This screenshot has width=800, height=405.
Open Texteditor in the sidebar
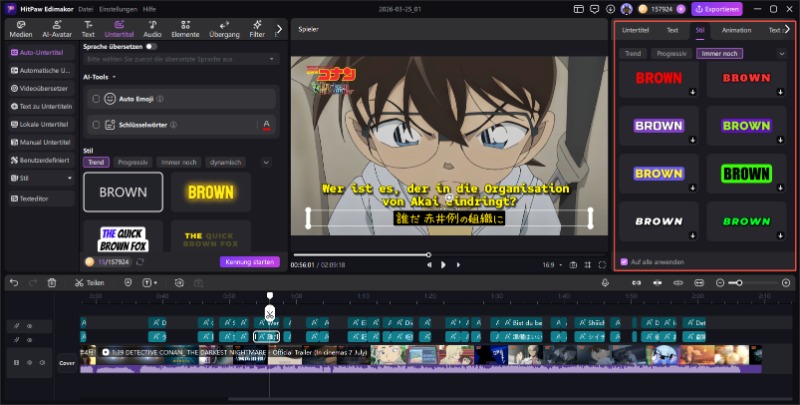click(41, 198)
